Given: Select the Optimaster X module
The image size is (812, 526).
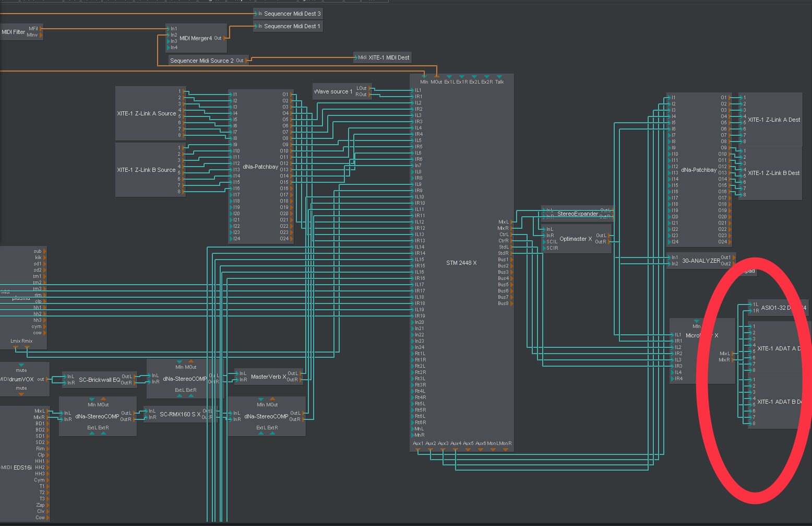Looking at the screenshot, I should (x=575, y=239).
